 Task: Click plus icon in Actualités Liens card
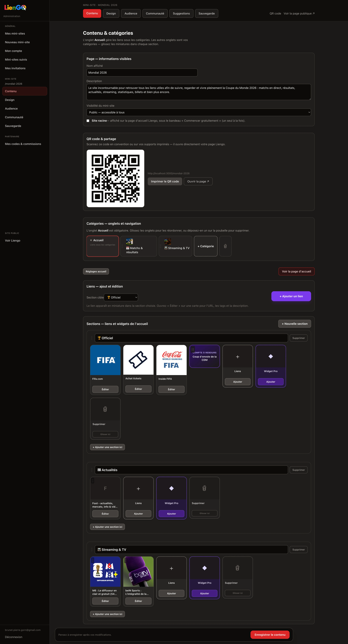click(138, 489)
